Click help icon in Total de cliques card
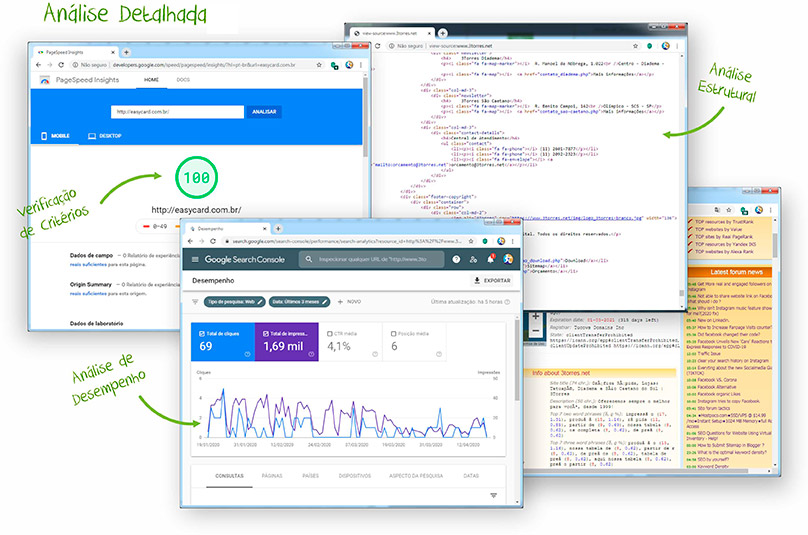 click(247, 354)
